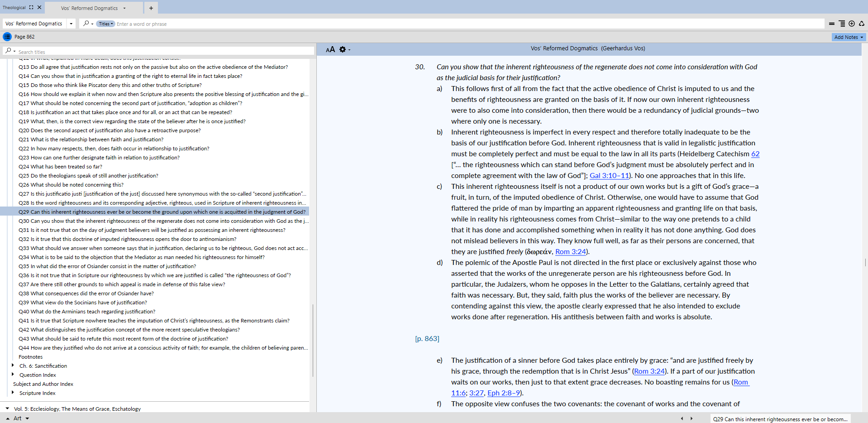Select Q30 entry in the contents list
The image size is (868, 423).
pyautogui.click(x=163, y=221)
